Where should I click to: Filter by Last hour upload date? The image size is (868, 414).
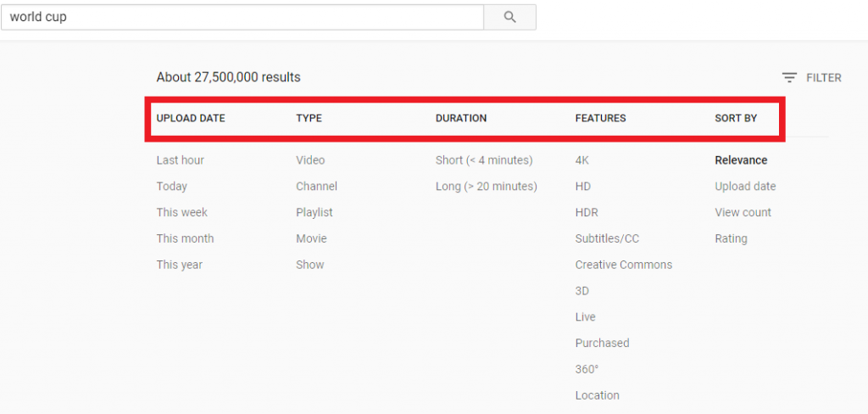click(181, 160)
